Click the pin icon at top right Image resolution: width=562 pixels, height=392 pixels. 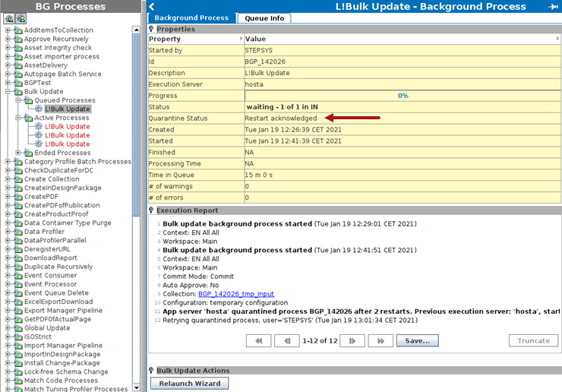pos(552,6)
